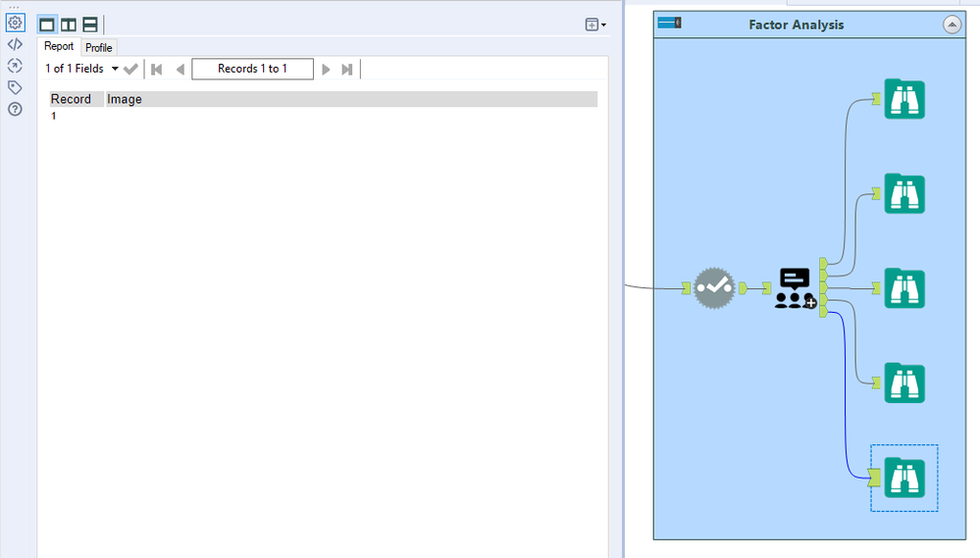Open the 1 of 1 Fields dropdown
The height and width of the screenshot is (558, 980).
pos(81,69)
